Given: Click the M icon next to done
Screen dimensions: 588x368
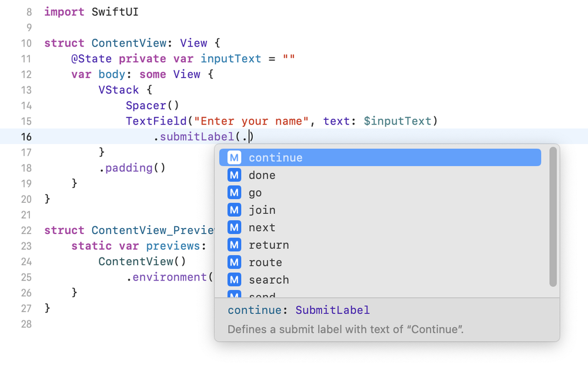Looking at the screenshot, I should pos(235,175).
